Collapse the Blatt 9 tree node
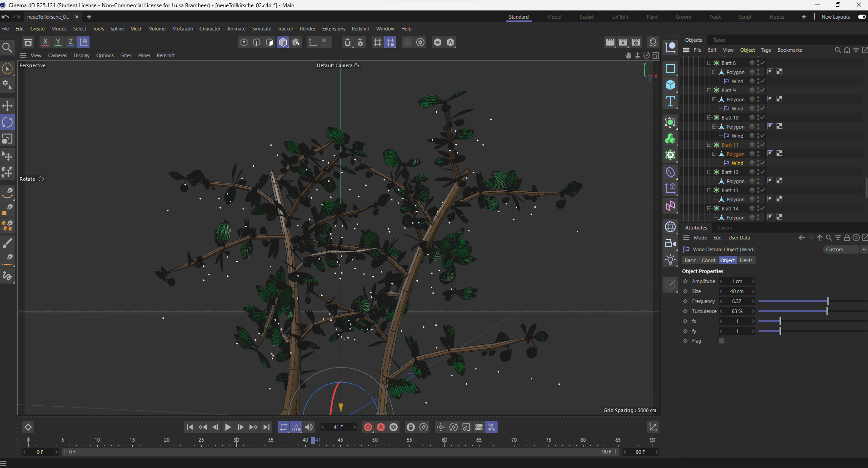The width and height of the screenshot is (868, 468). pos(709,90)
